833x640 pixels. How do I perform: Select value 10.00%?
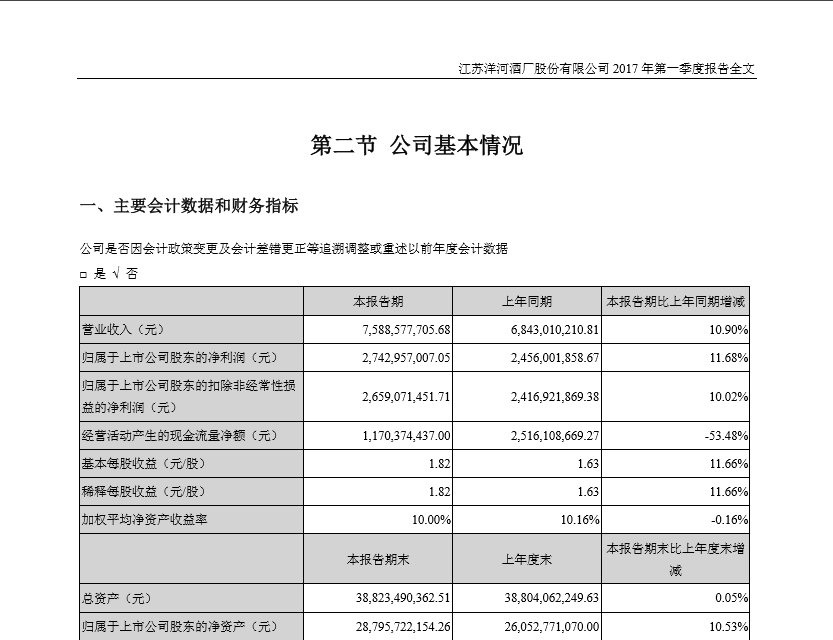(431, 520)
